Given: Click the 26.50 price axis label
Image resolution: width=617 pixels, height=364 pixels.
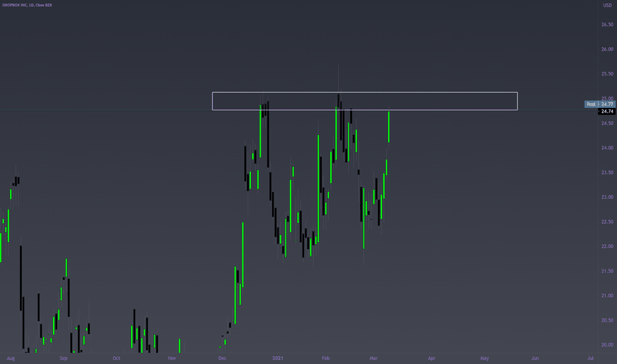Looking at the screenshot, I should tap(607, 24).
